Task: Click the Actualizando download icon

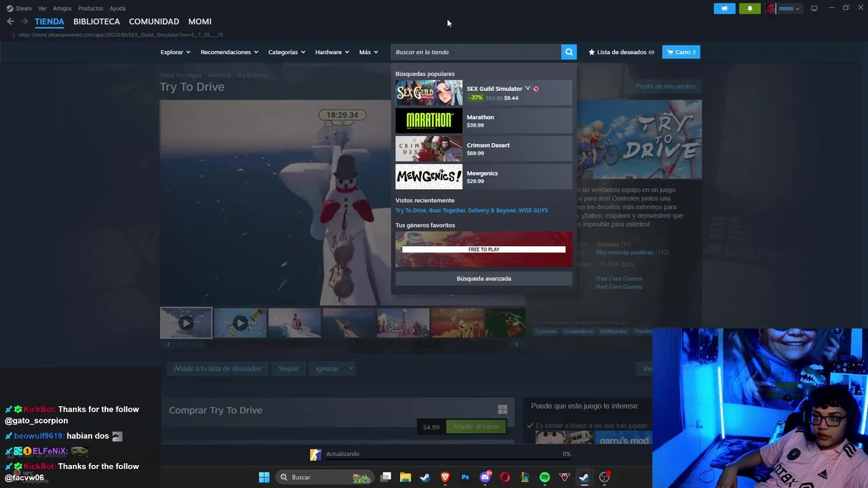Action: point(315,454)
